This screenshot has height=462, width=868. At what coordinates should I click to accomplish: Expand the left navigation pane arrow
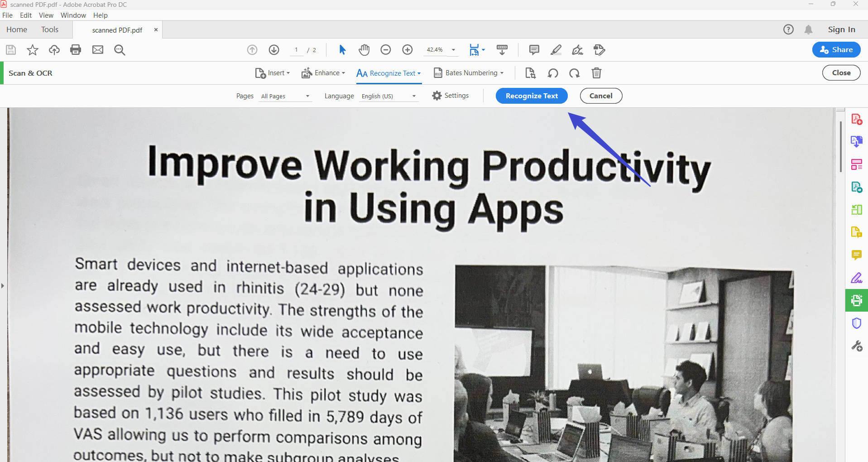3,286
